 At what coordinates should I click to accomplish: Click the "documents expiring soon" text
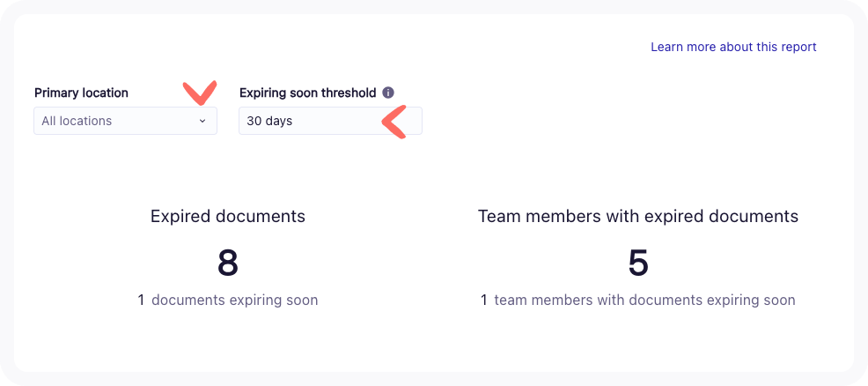[x=234, y=301]
